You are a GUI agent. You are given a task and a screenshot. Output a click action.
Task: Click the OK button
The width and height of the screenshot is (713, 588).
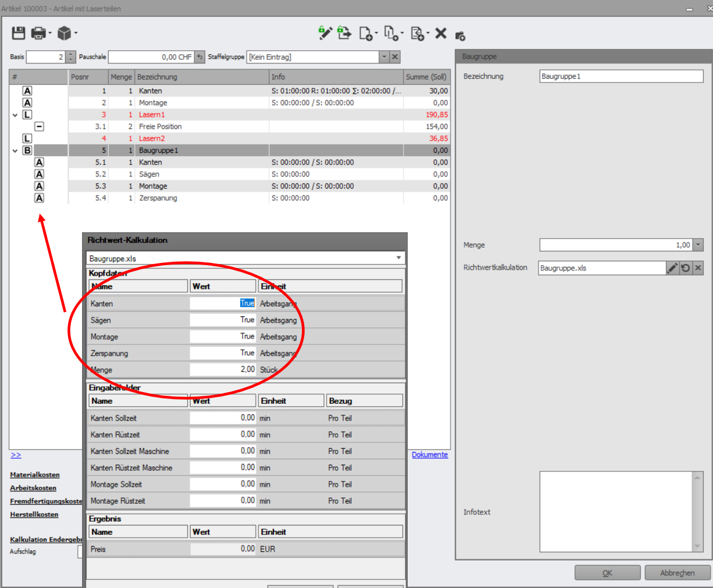tap(607, 573)
